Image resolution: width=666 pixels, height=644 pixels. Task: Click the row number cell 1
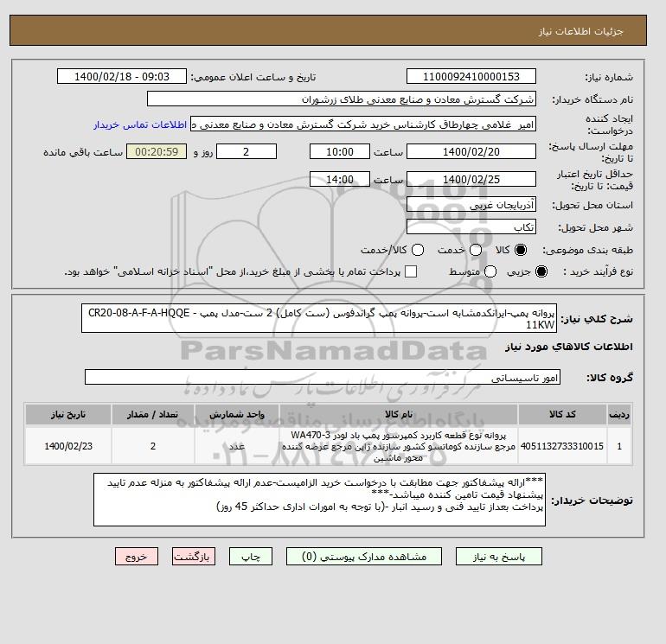click(618, 446)
